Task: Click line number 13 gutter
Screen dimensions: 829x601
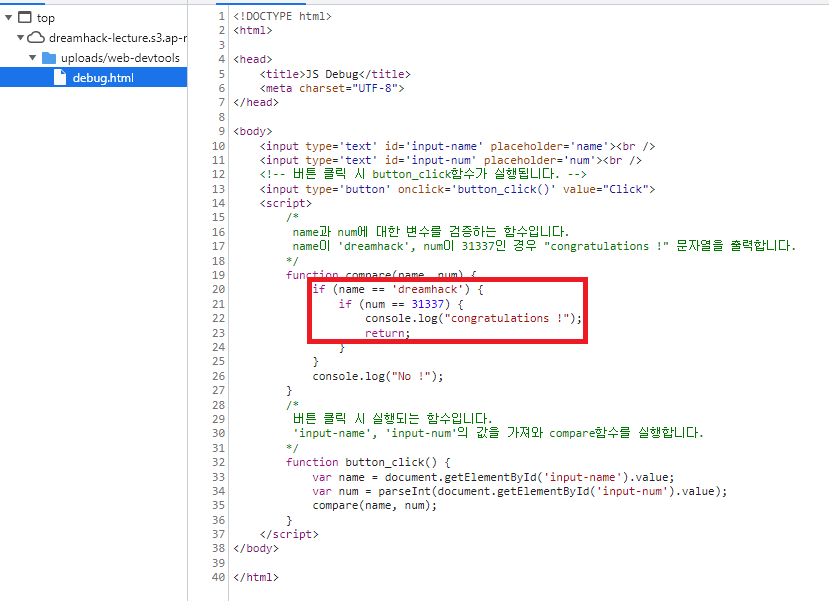Action: point(218,189)
